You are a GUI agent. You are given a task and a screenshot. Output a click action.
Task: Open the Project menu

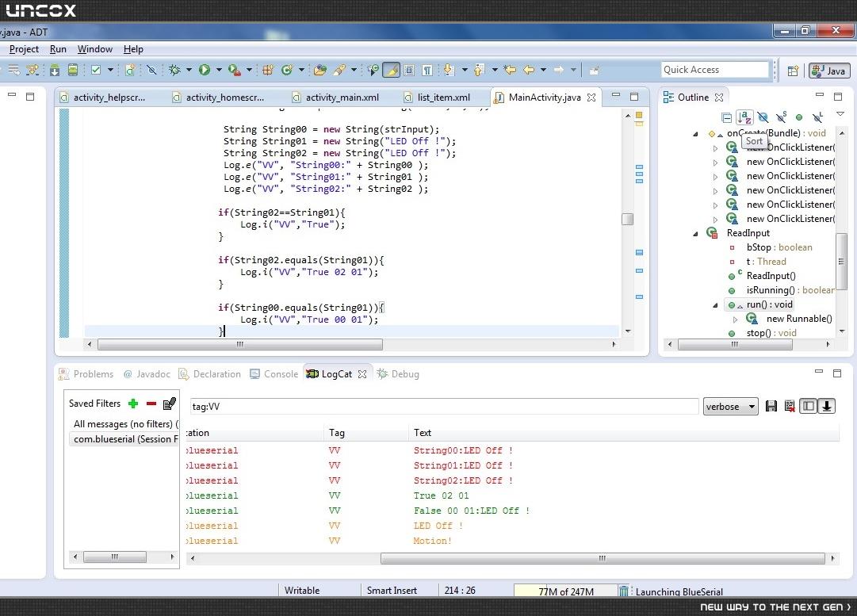pyautogui.click(x=24, y=49)
